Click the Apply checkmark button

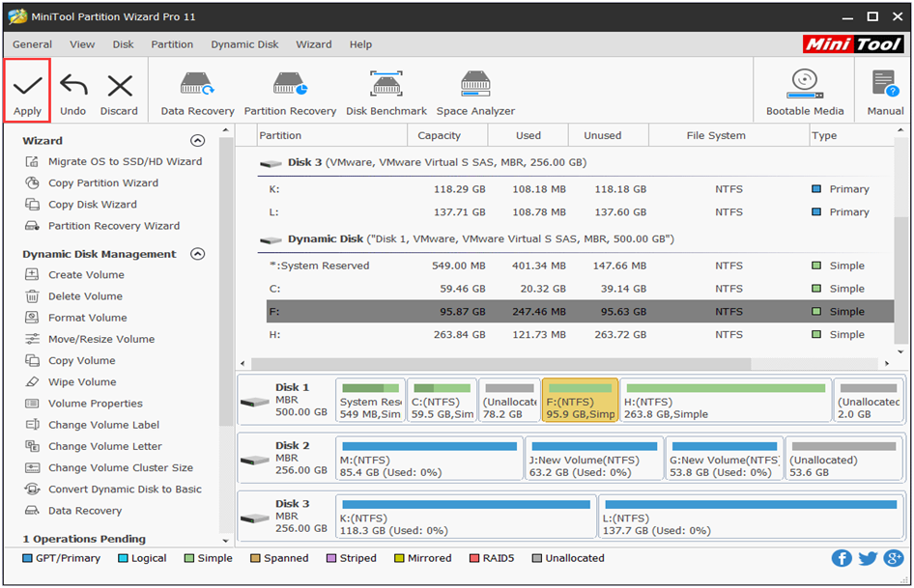pos(27,91)
